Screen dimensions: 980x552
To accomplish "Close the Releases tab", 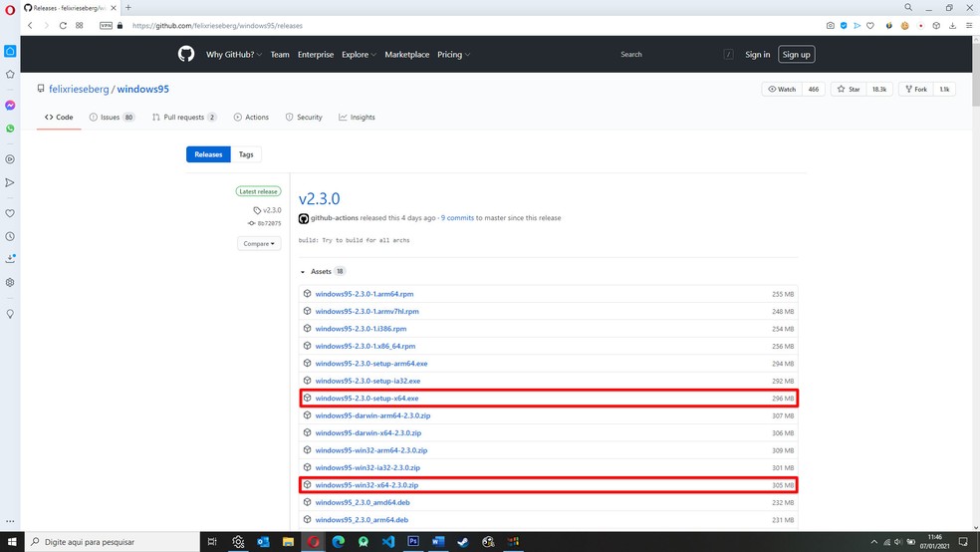I will (114, 8).
